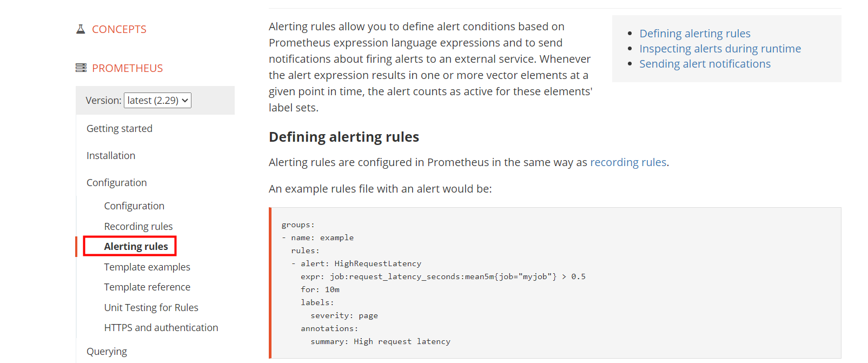The width and height of the screenshot is (868, 363).
Task: Click the Prometheus server icon
Action: click(81, 68)
